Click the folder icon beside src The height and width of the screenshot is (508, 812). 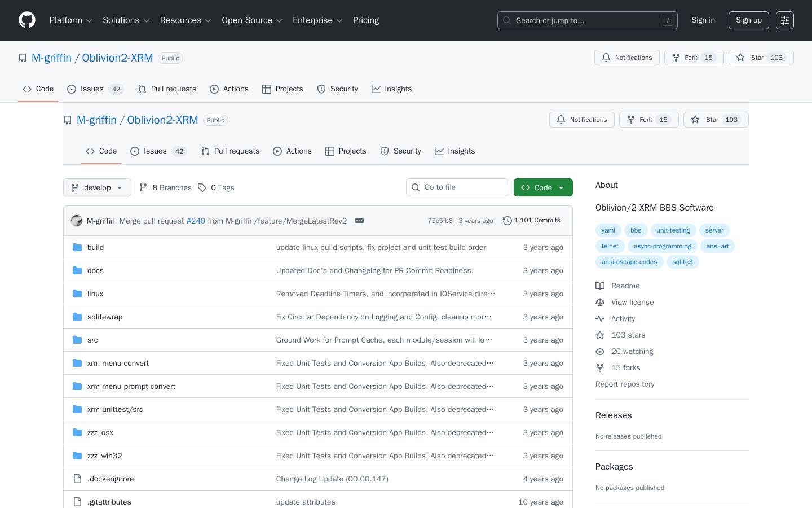[77, 340]
